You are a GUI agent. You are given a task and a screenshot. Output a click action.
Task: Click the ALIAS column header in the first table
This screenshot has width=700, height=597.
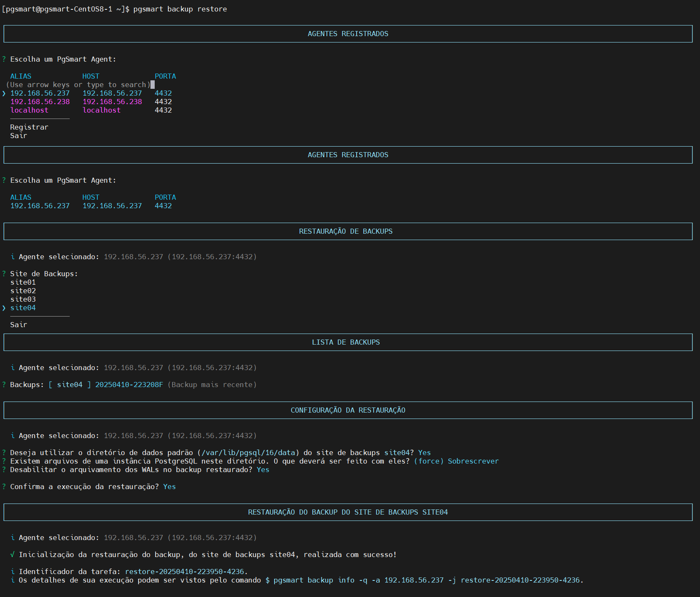tap(21, 76)
